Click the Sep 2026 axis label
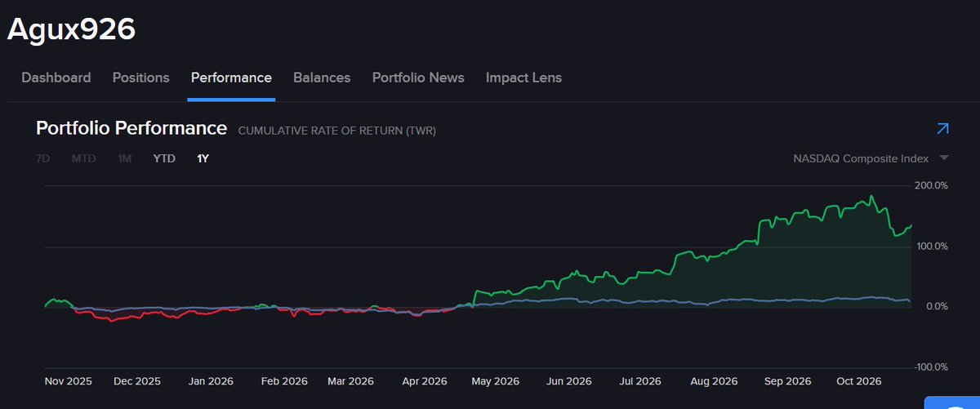980x409 pixels. pos(788,381)
